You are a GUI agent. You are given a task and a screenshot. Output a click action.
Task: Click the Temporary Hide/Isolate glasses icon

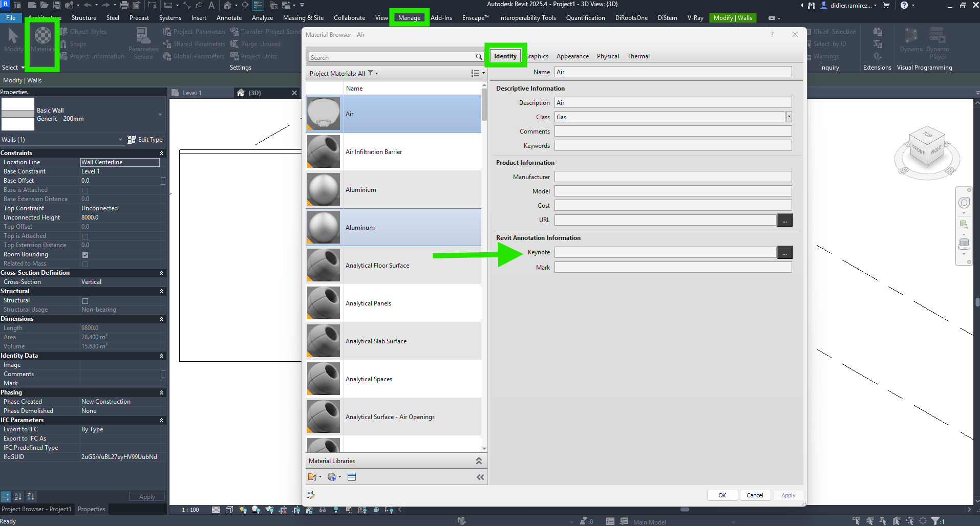point(323,510)
